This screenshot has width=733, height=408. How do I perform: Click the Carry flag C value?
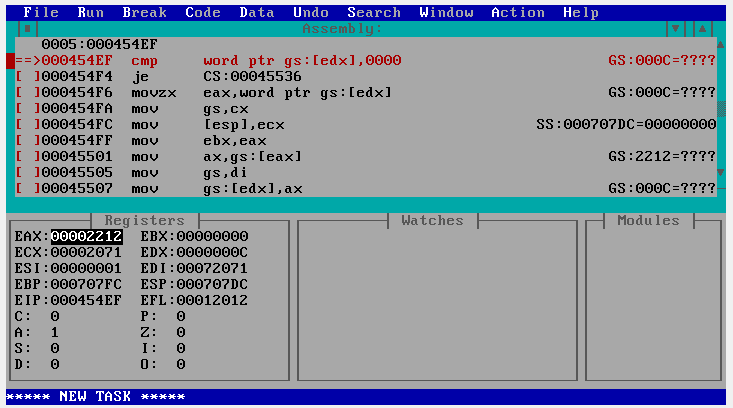(x=54, y=317)
